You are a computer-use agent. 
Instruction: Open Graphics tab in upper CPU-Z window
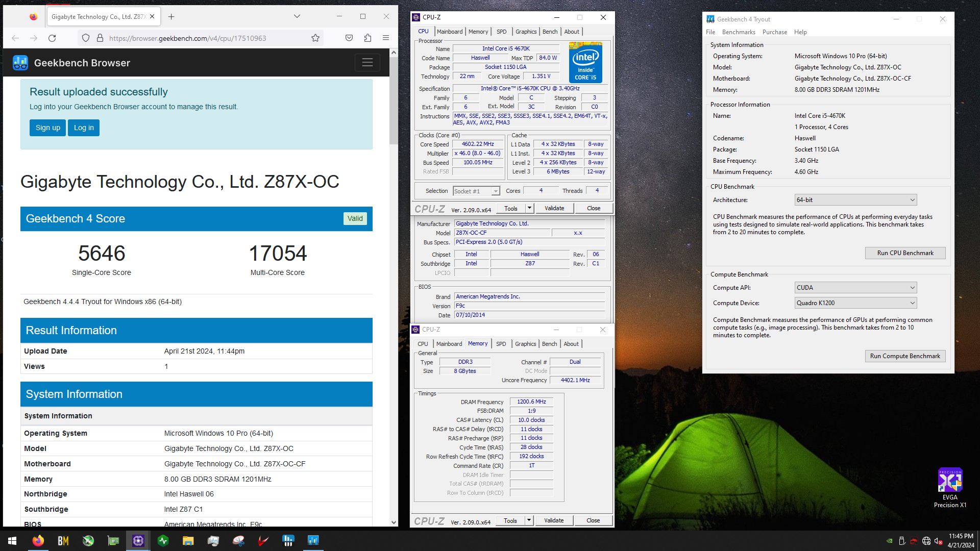[x=526, y=32]
